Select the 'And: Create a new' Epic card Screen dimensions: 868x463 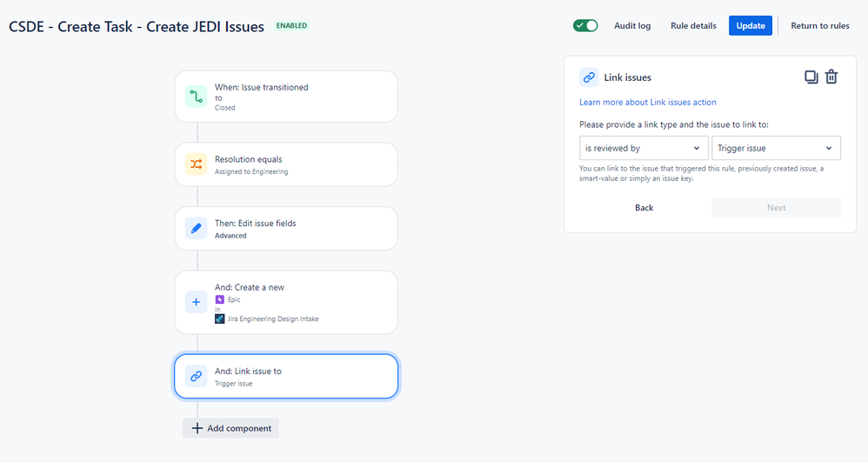point(286,302)
